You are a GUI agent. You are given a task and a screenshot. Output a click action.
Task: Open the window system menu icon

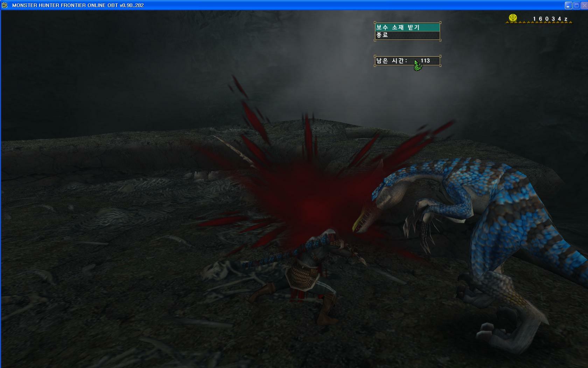click(x=5, y=5)
